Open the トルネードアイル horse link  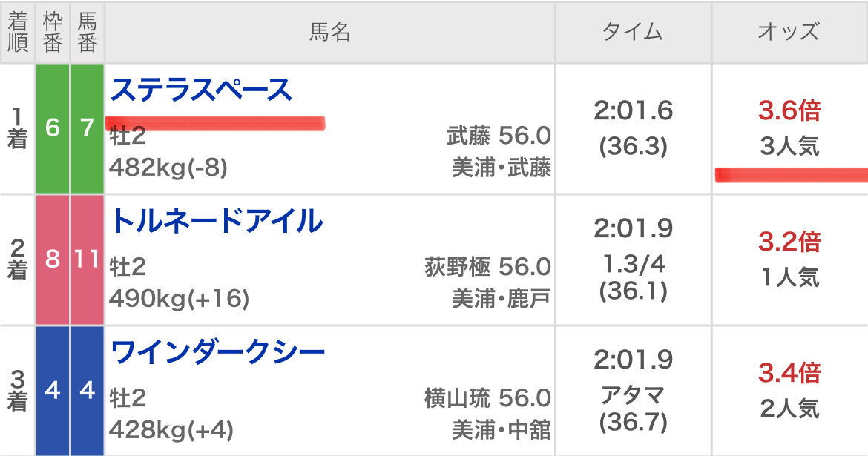tap(217, 221)
